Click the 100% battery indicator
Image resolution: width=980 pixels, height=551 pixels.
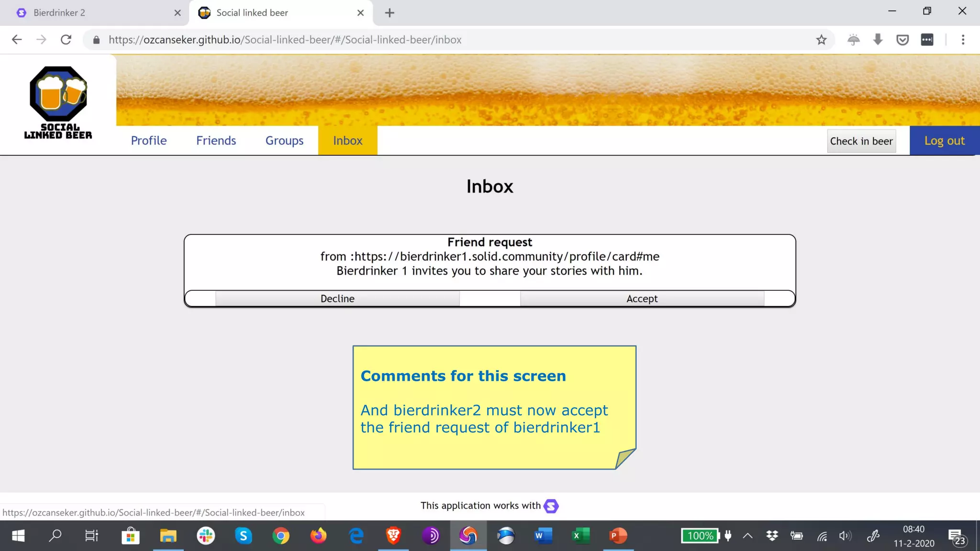(700, 536)
